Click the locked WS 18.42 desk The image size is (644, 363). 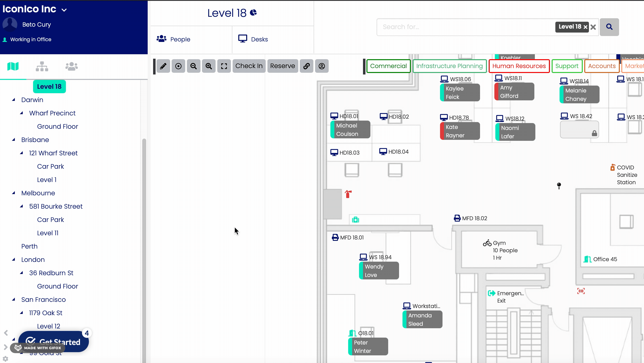pyautogui.click(x=579, y=129)
